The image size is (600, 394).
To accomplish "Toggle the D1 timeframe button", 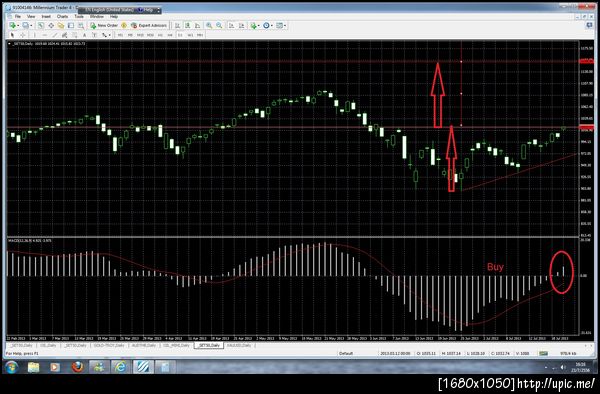I will tap(180, 35).
